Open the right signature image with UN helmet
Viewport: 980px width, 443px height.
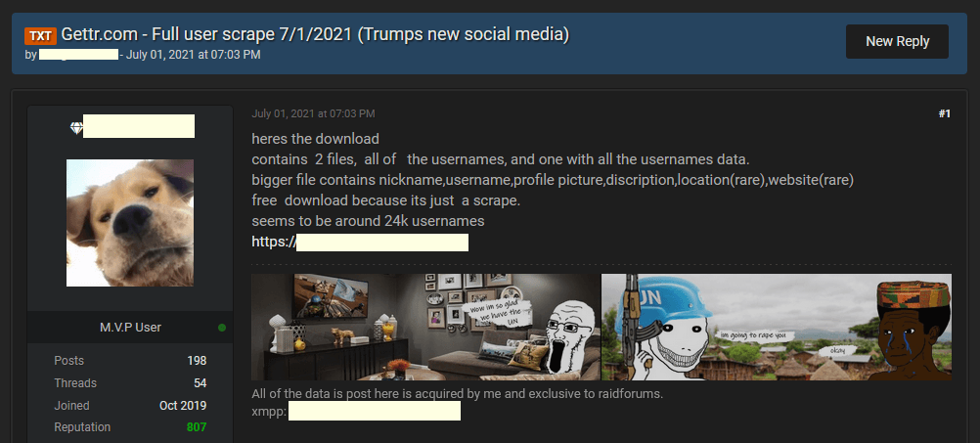777,327
